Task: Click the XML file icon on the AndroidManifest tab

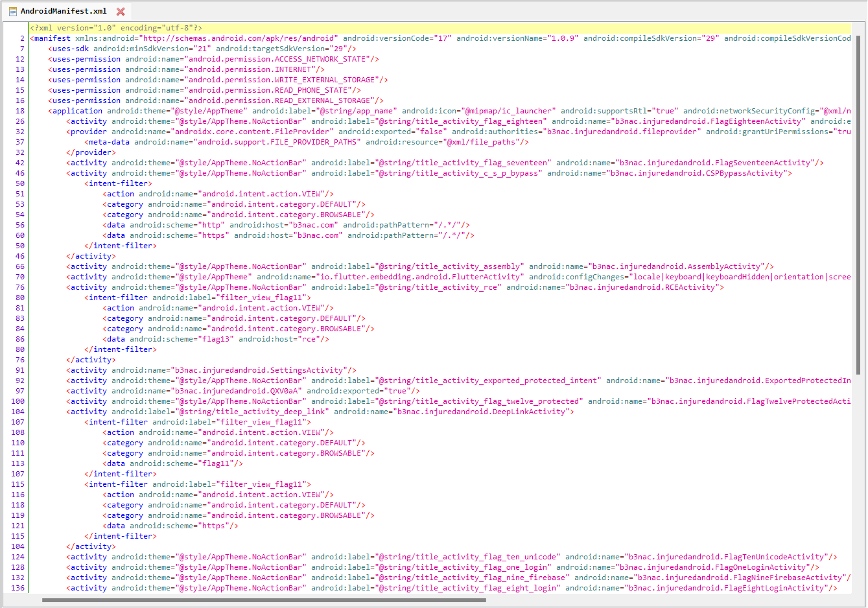Action: [x=12, y=10]
